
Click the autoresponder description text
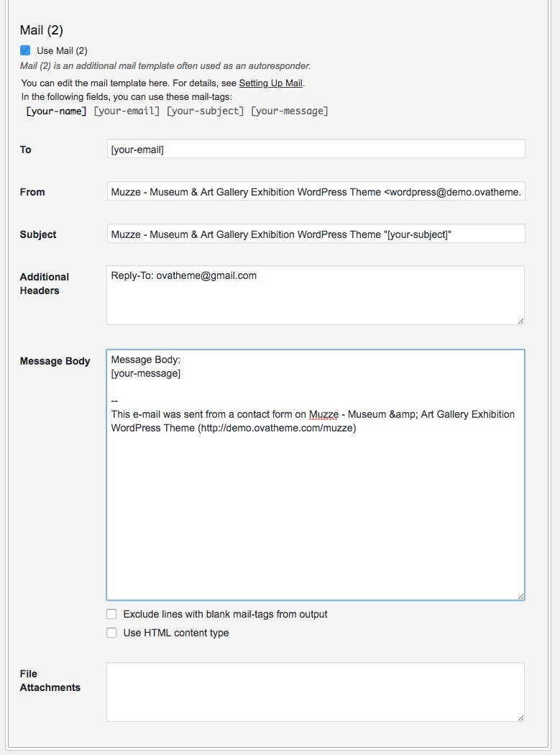pos(165,65)
